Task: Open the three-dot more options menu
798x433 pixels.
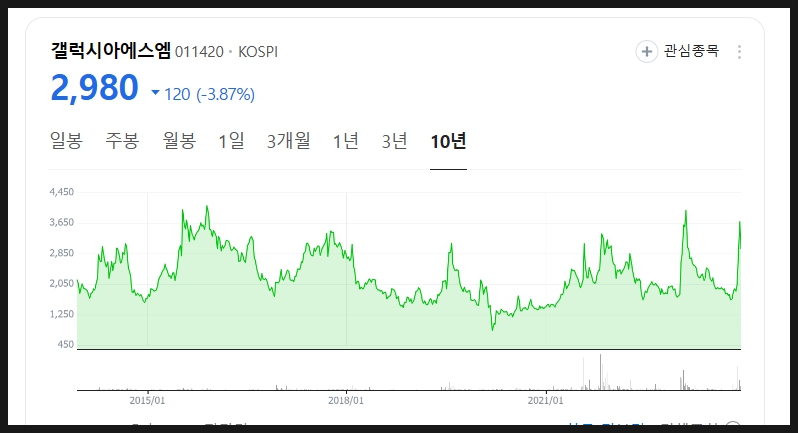Action: click(739, 52)
